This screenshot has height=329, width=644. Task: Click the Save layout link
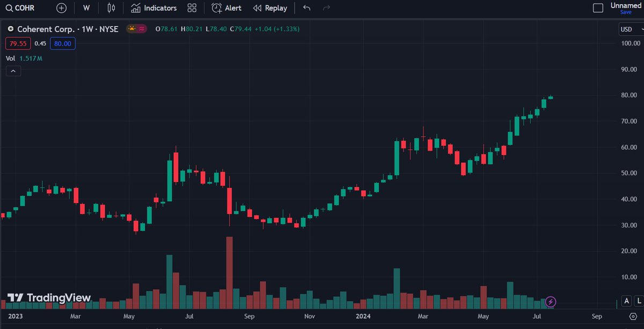627,11
